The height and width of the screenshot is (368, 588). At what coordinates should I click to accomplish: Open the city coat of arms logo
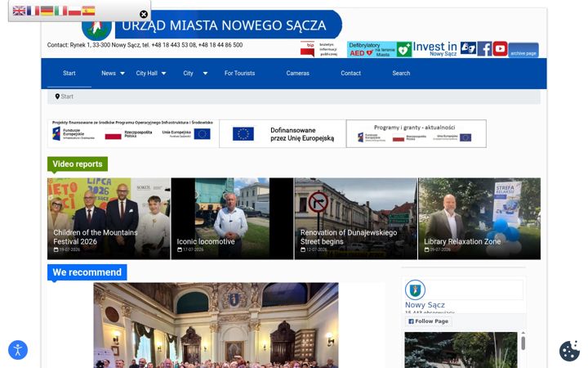96,30
